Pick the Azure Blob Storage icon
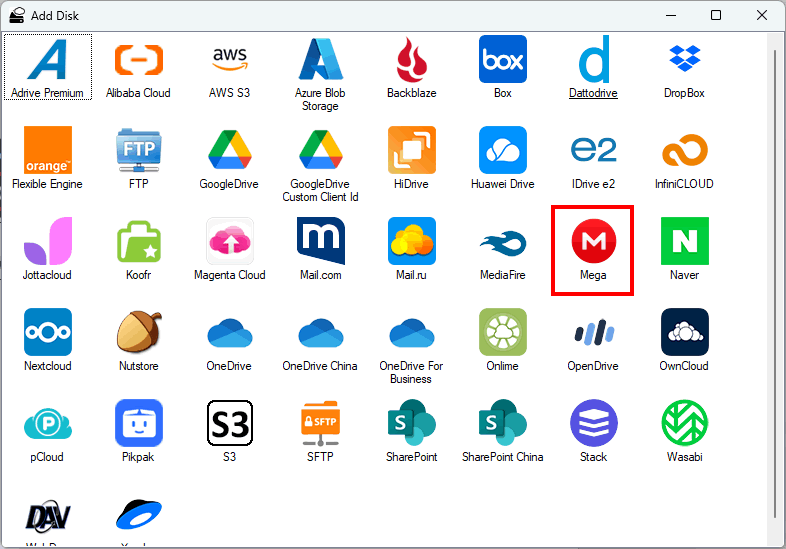The width and height of the screenshot is (786, 549). pyautogui.click(x=320, y=61)
